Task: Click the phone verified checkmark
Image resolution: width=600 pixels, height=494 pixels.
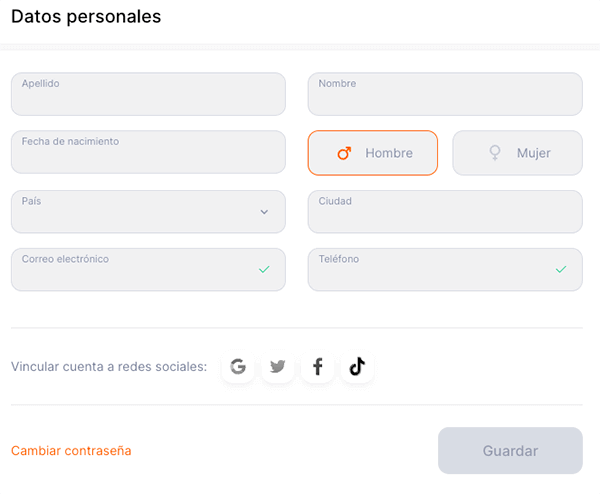Action: click(x=561, y=269)
